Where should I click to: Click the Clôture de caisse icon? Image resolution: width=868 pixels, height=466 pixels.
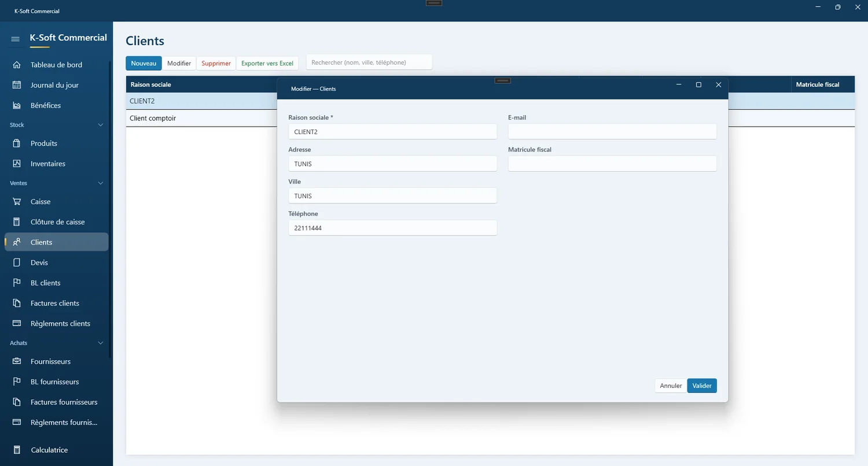click(x=17, y=222)
